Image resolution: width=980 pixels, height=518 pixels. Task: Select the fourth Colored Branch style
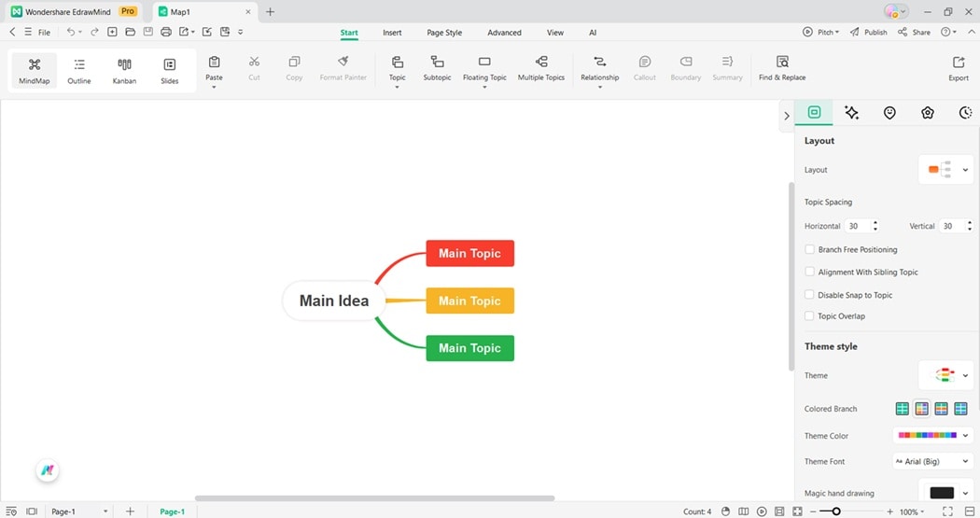tap(960, 409)
